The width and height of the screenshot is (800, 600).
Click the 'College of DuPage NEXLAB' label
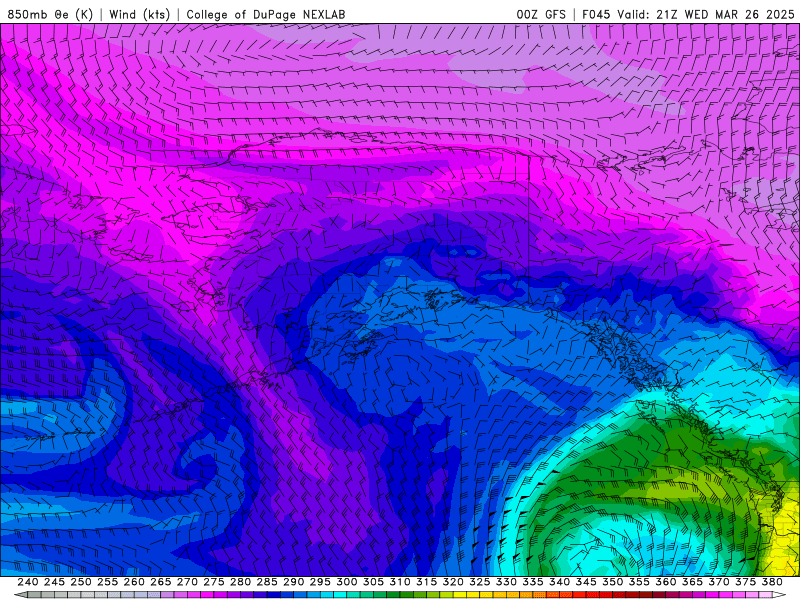tap(266, 14)
